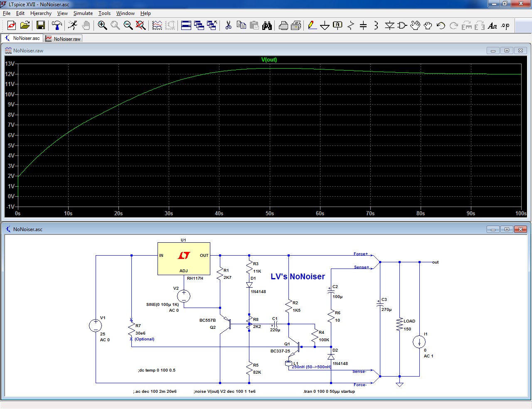Switch to the NoNoiser.raw tab
532x409 pixels.
(63, 39)
